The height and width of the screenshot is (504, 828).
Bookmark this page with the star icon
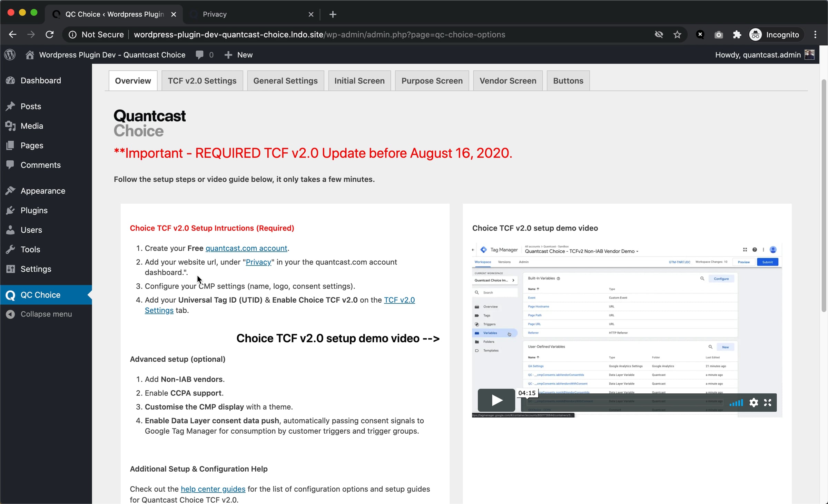677,34
